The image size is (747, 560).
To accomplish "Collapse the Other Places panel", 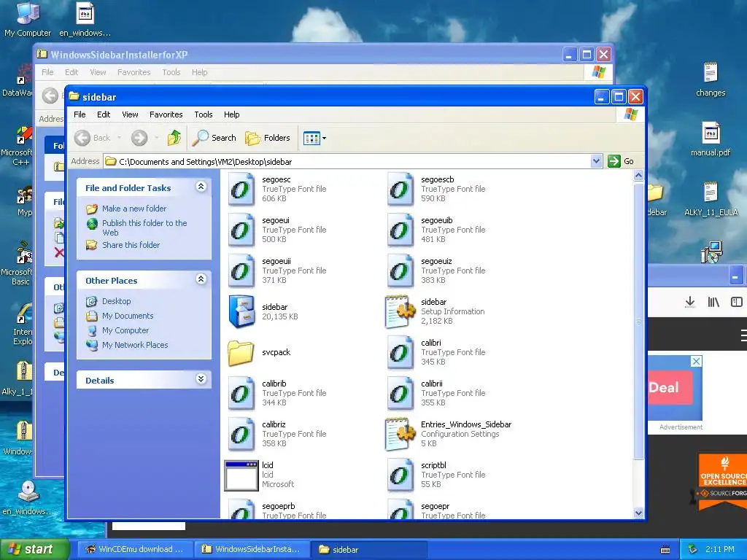I will [201, 279].
